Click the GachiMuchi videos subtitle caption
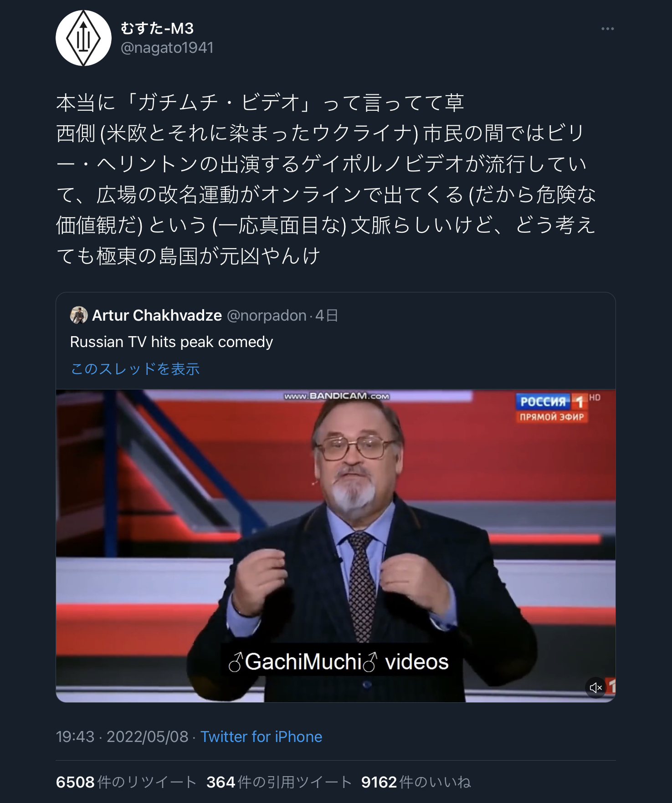Viewport: 672px width, 803px height. 339,662
